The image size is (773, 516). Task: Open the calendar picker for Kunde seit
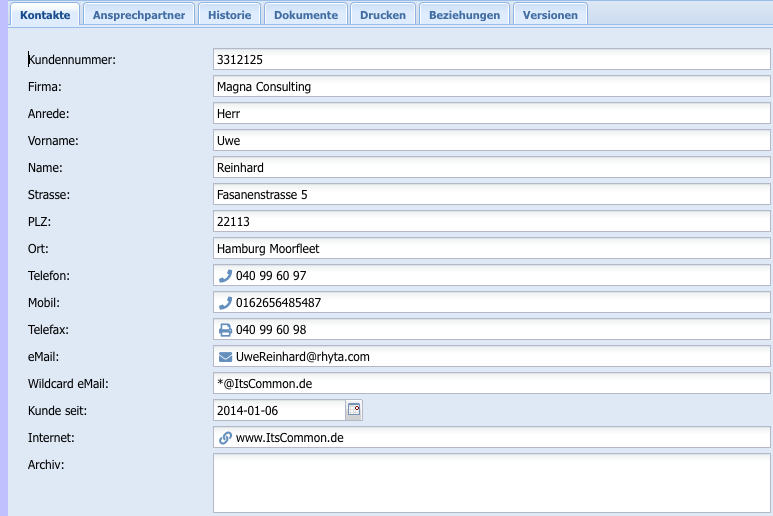[354, 410]
